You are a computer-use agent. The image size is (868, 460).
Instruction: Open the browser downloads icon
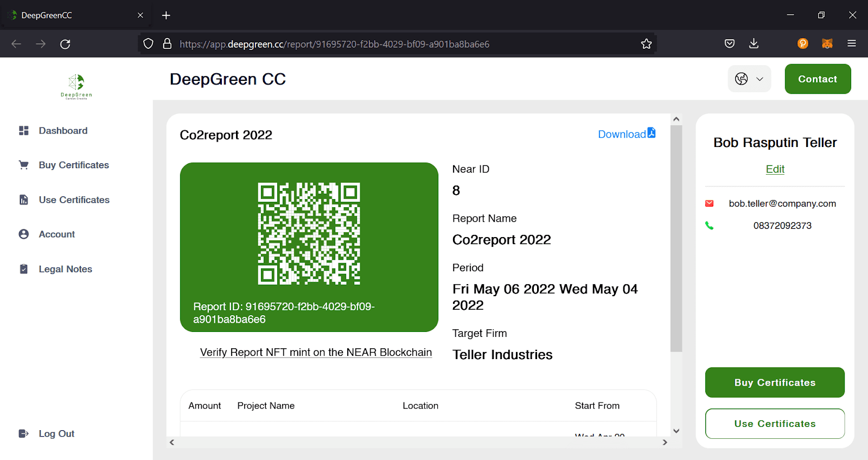pos(754,44)
